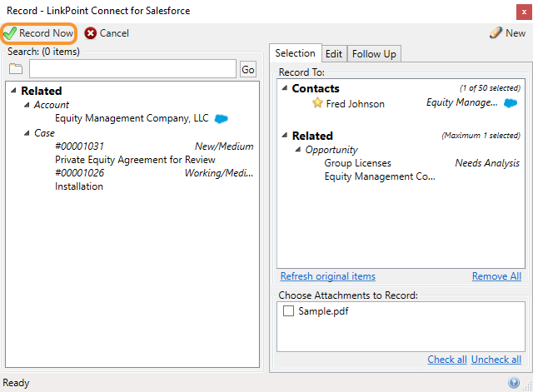
Task: Click the Ready status text
Action: [x=16, y=383]
